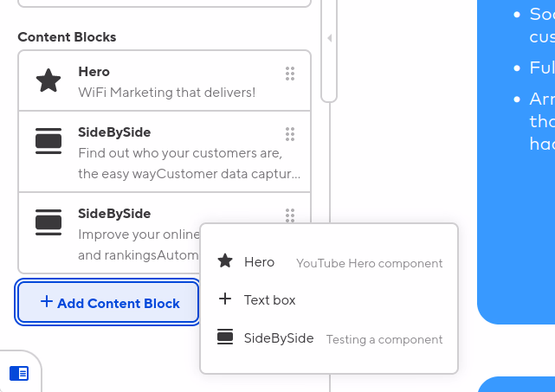Collapse the editor panel using the small arrow
The height and width of the screenshot is (392, 555).
pos(329,38)
